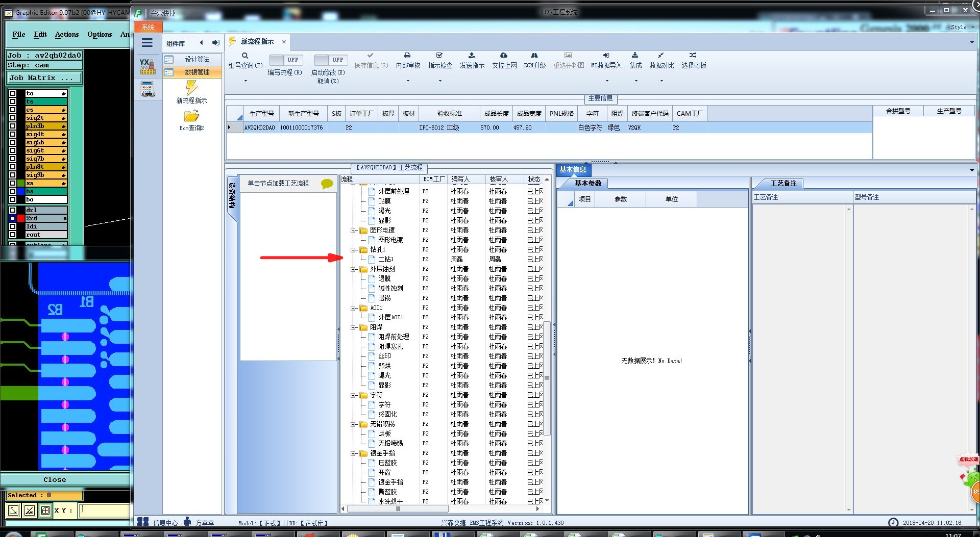Check the 'cs' layer checkbox
Viewport: 980px width, 537px height.
click(x=13, y=110)
